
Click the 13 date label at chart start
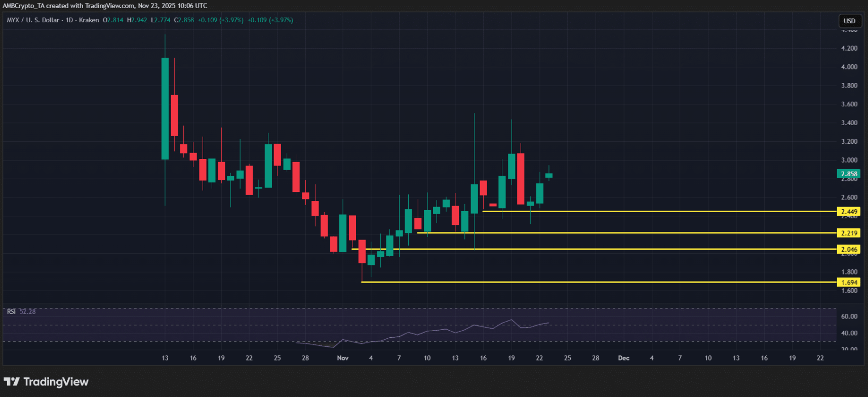[x=165, y=358]
